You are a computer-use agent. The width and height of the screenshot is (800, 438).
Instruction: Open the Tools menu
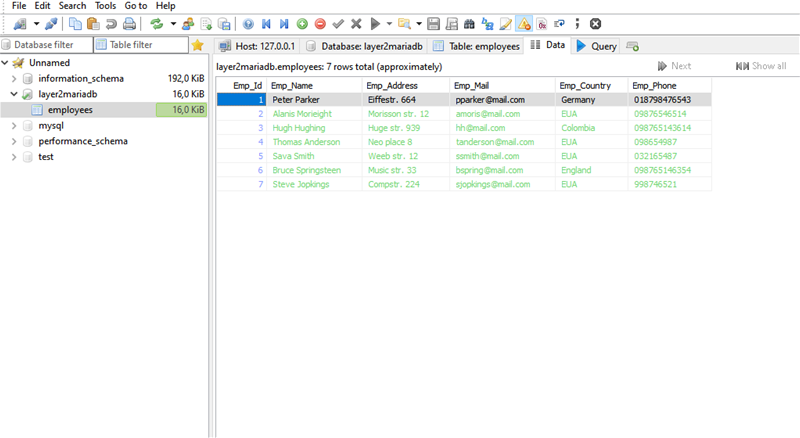[105, 6]
